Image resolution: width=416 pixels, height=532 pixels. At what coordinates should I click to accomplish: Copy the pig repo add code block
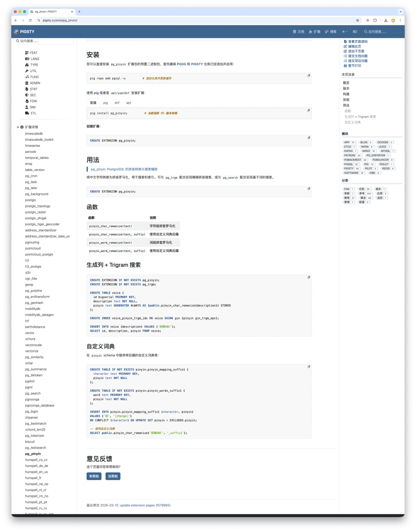point(309,76)
